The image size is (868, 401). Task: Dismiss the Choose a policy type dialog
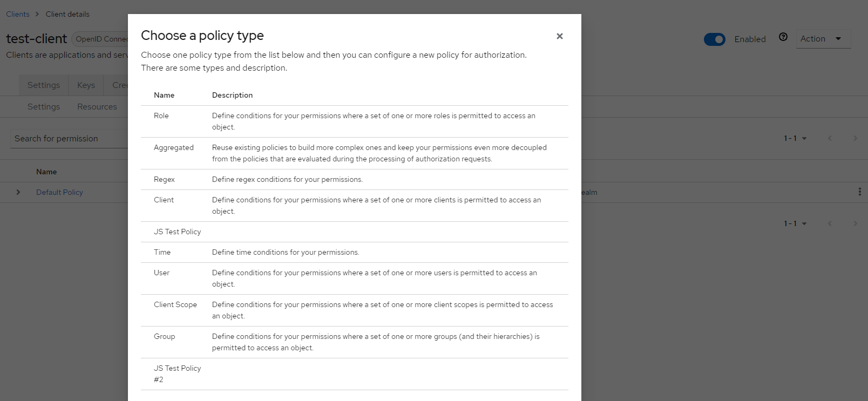click(559, 36)
